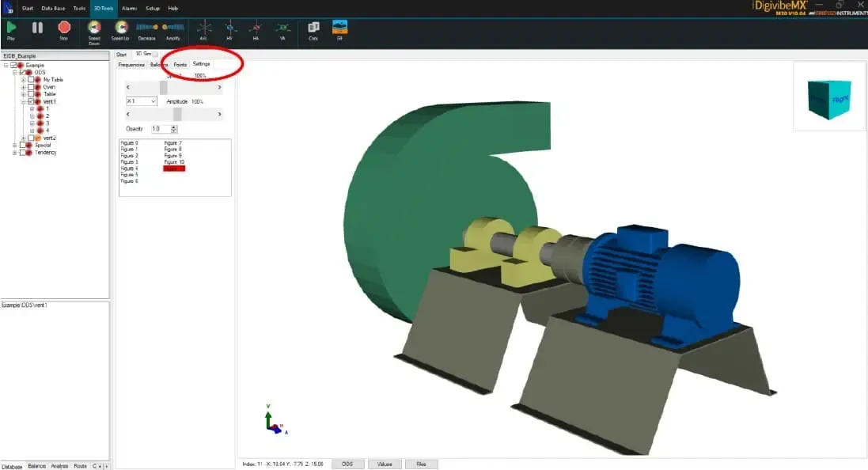Open the Tools menu

tap(80, 8)
